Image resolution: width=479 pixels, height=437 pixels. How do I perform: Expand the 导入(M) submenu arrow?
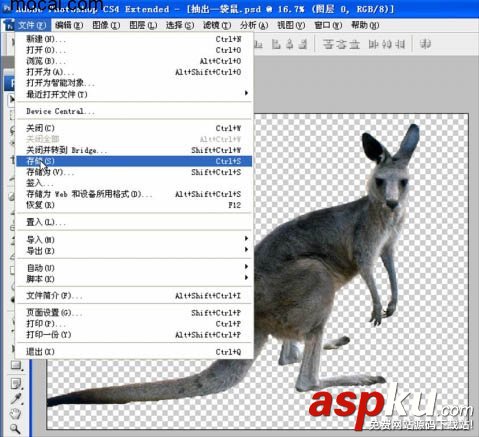[x=246, y=239]
